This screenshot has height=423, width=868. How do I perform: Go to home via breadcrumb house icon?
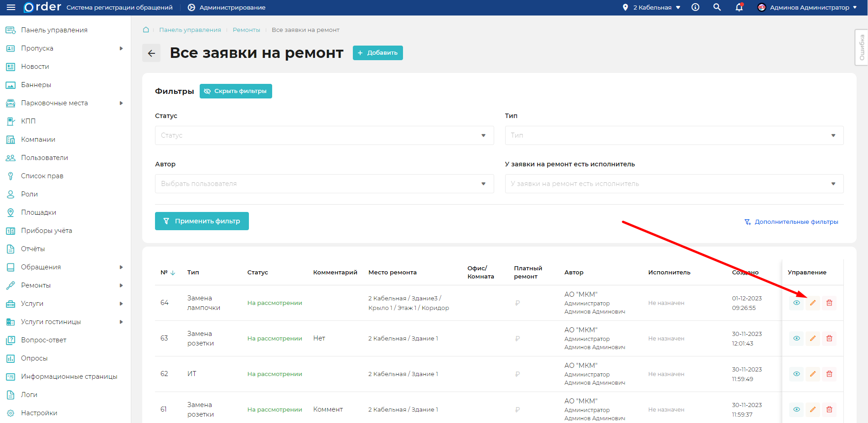pos(146,30)
